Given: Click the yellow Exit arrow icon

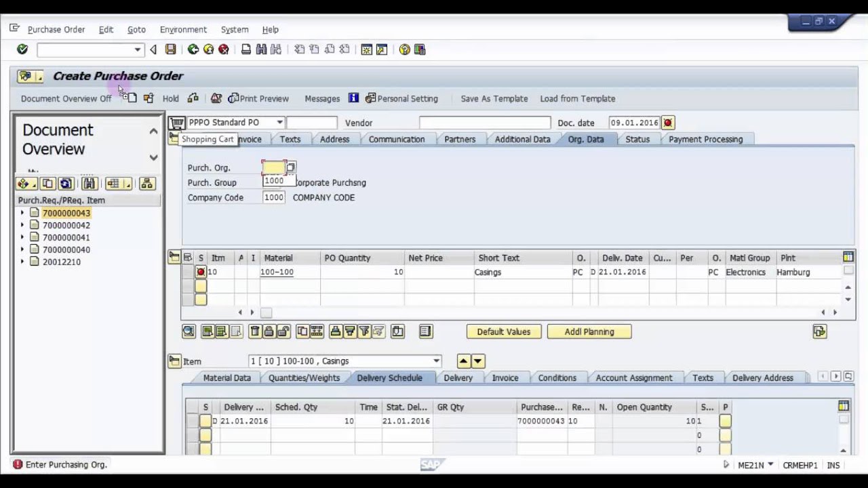Looking at the screenshot, I should pyautogui.click(x=208, y=49).
